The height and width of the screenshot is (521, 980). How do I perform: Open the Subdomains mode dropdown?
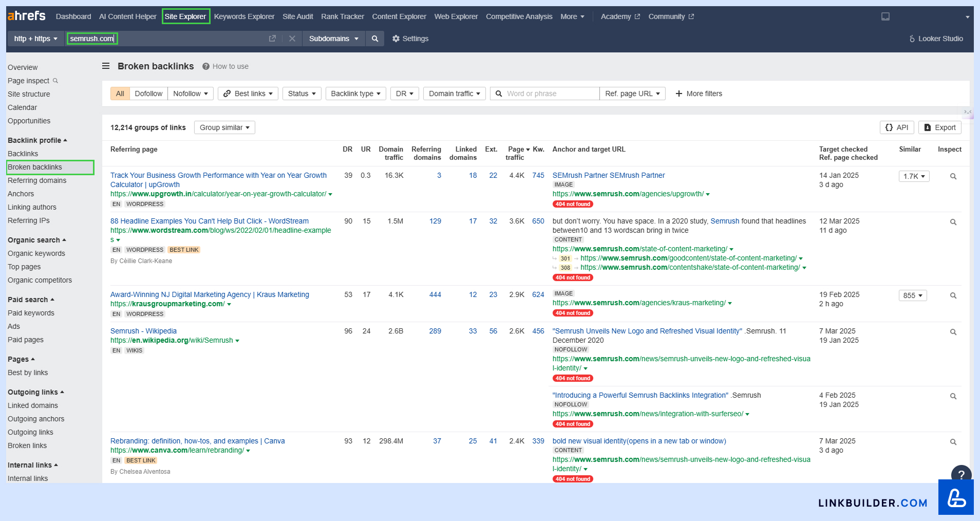[x=334, y=39]
